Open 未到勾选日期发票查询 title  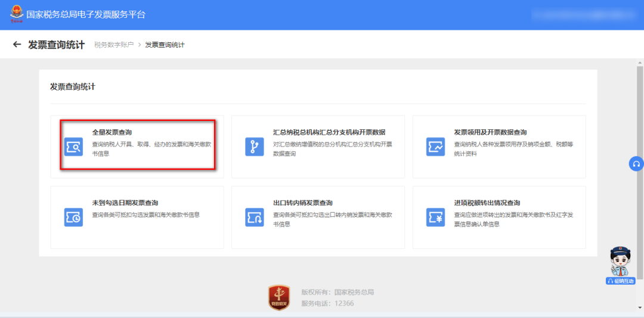[x=125, y=203]
